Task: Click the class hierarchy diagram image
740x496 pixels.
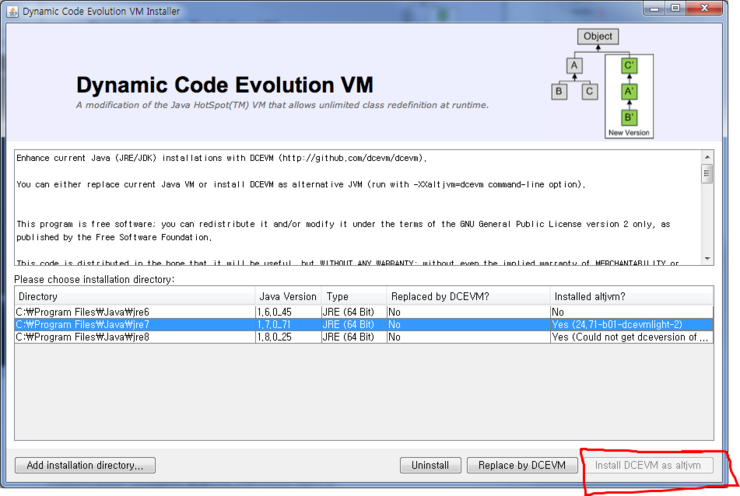Action: tap(603, 83)
